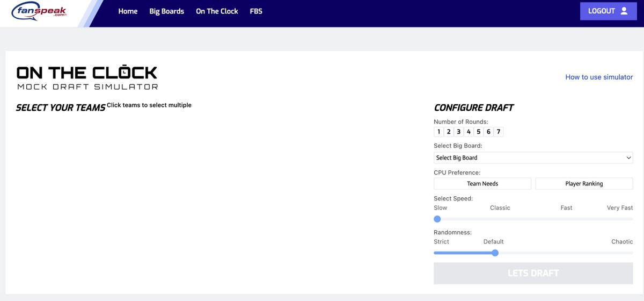Click the Strict randomness label
The height and width of the screenshot is (301, 644).
point(442,241)
